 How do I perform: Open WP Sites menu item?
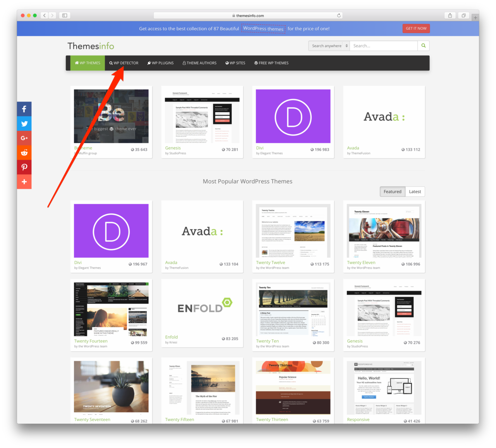click(x=235, y=63)
